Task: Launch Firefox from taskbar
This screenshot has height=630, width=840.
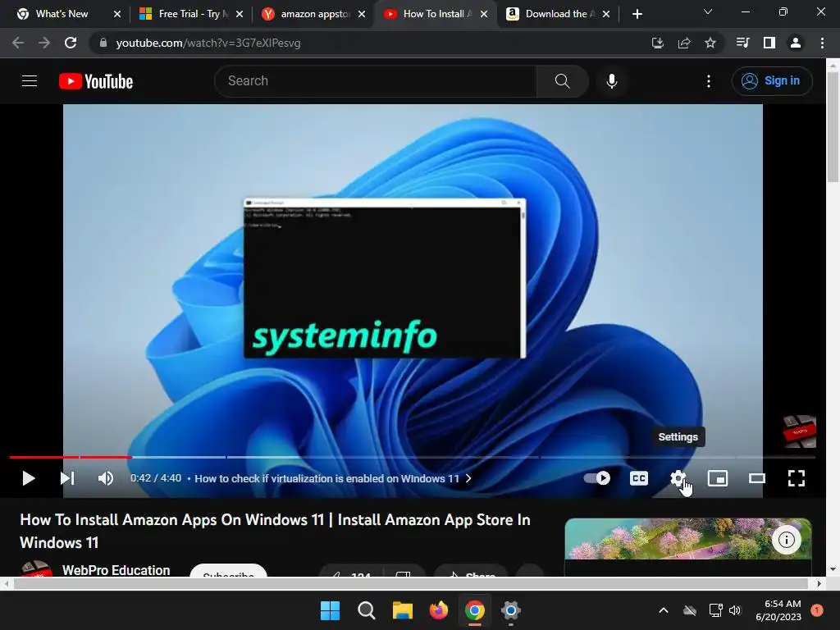Action: pos(439,610)
